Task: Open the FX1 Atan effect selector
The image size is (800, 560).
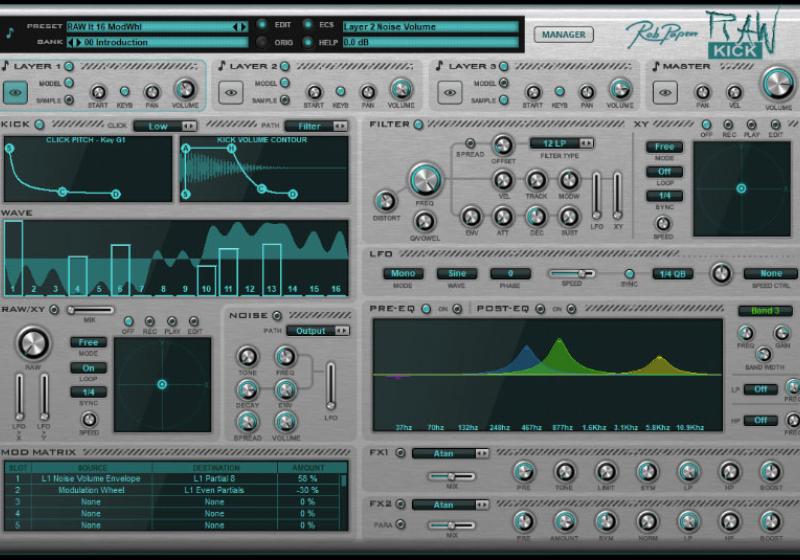Action: coord(451,453)
